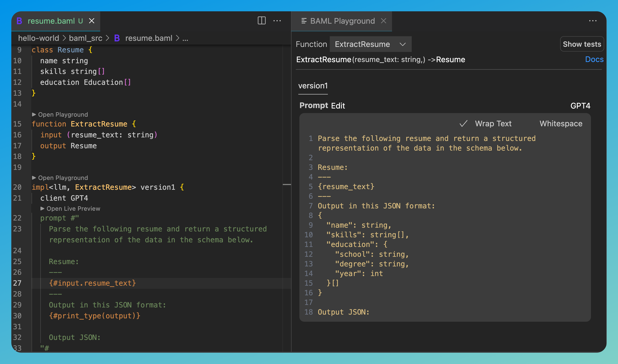Click the play triangle above ExtractResume function
The width and height of the screenshot is (618, 364).
coord(34,115)
